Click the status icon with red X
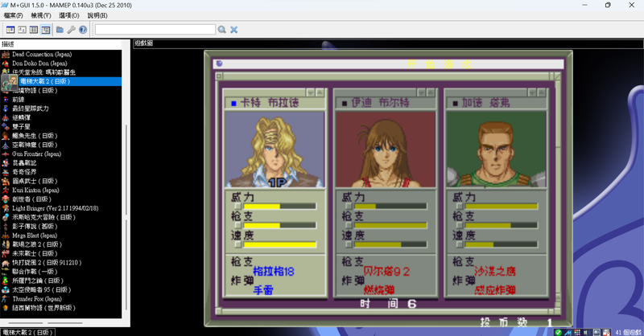The image size is (644, 336). [607, 332]
